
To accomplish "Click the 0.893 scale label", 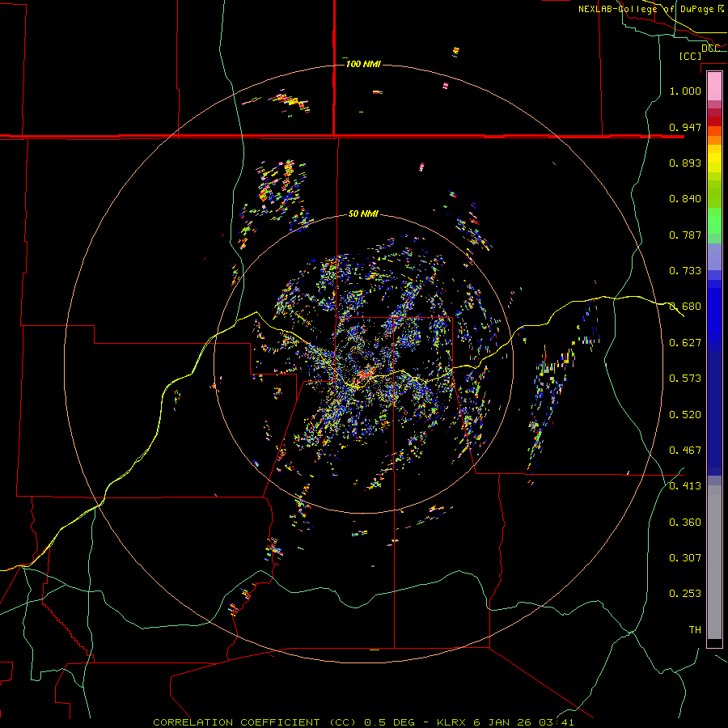I will tap(685, 163).
